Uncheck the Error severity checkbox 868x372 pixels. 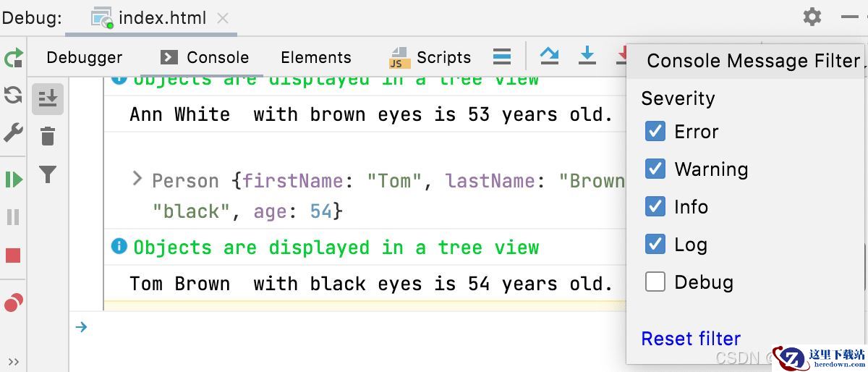pos(655,131)
